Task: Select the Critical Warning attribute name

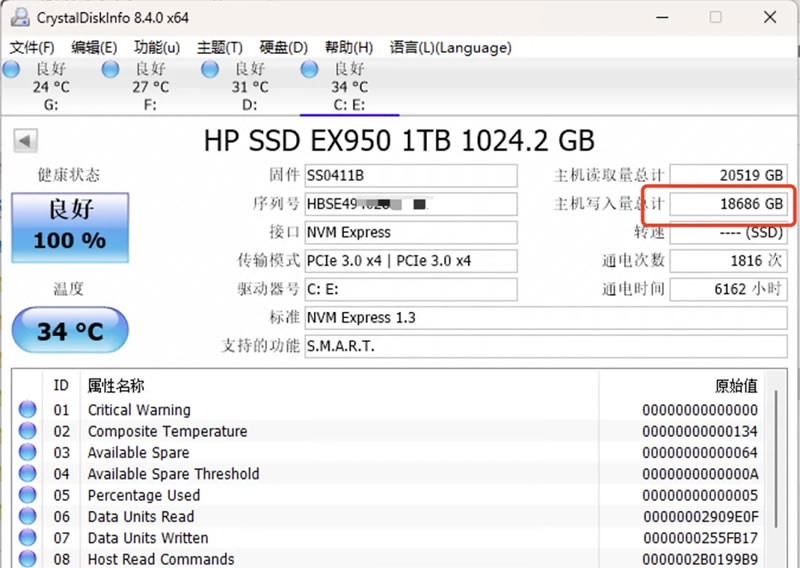Action: pyautogui.click(x=139, y=410)
